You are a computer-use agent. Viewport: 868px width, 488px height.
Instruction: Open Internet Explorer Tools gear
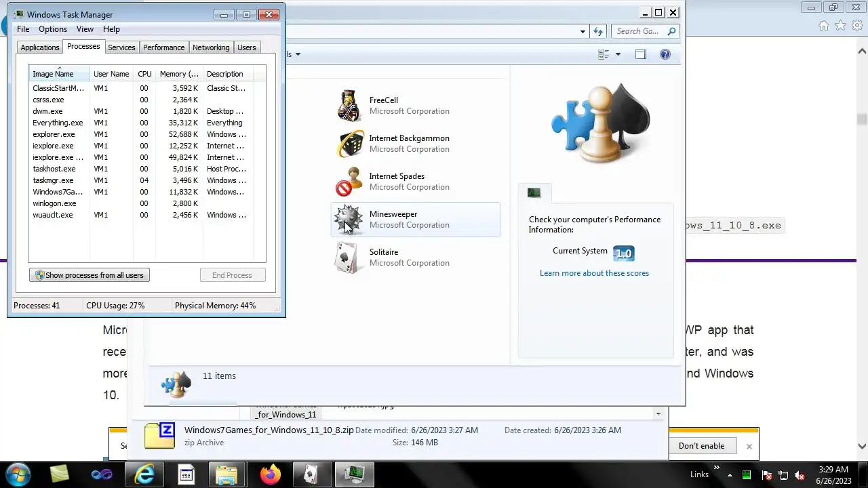(856, 26)
